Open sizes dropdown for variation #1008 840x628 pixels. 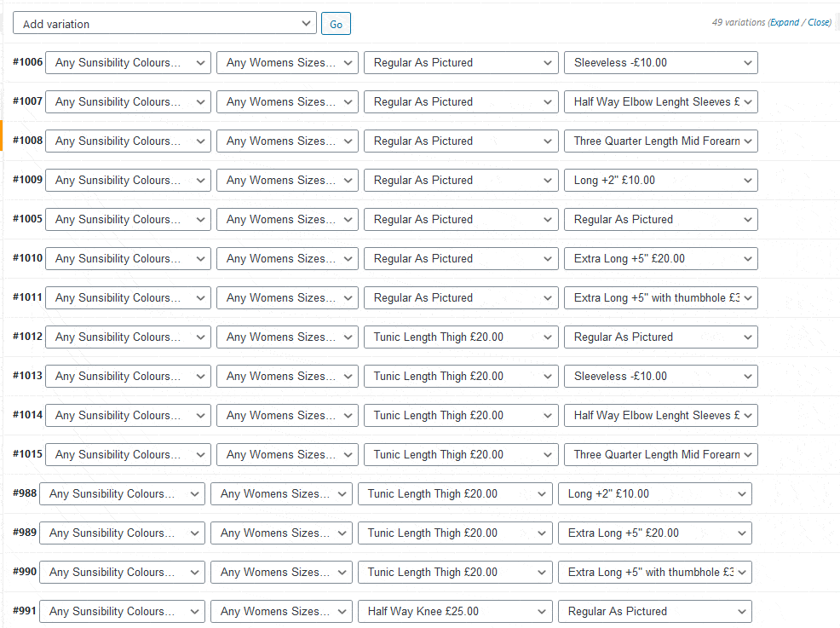point(287,141)
